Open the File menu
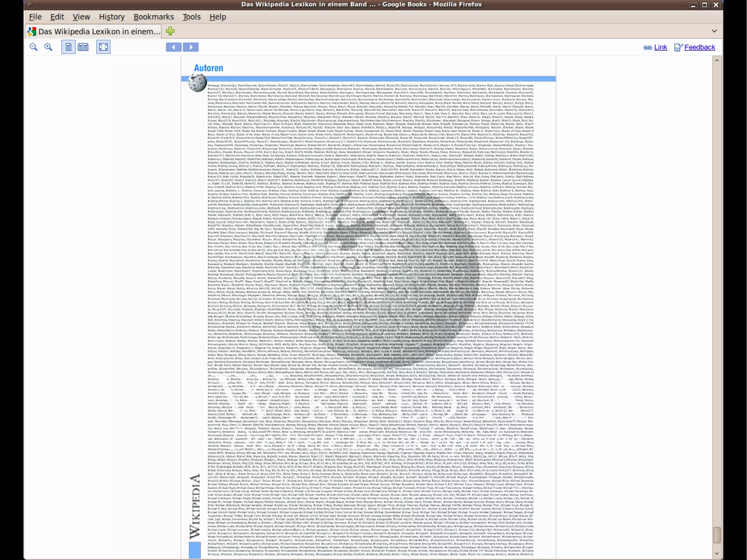 click(35, 17)
